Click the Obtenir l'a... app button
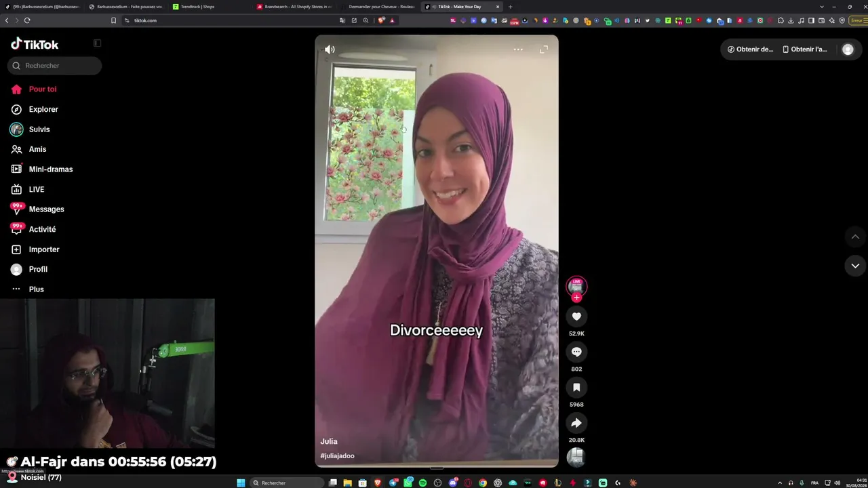Image resolution: width=868 pixels, height=488 pixels. point(805,49)
